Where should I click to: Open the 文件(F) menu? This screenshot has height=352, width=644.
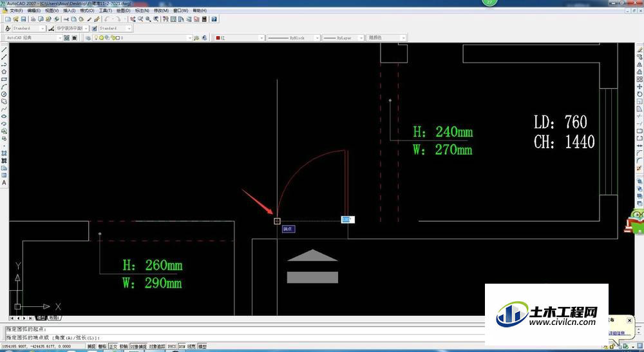[x=16, y=11]
